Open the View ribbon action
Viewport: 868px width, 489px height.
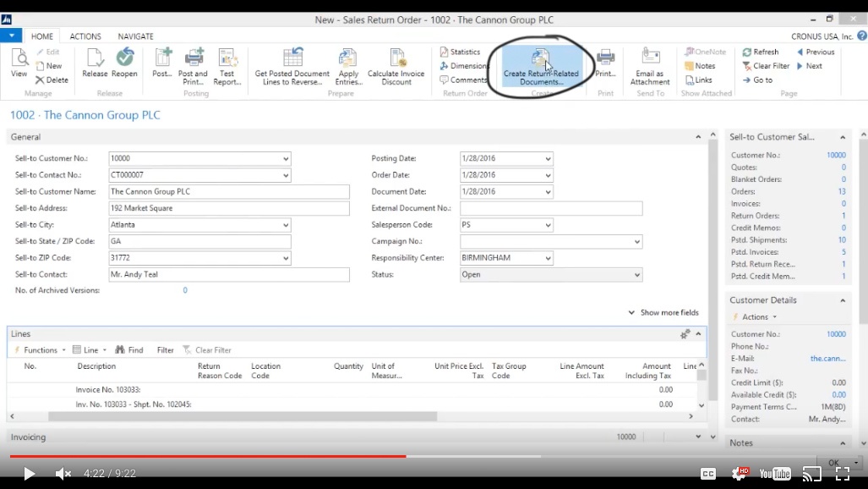(x=19, y=63)
